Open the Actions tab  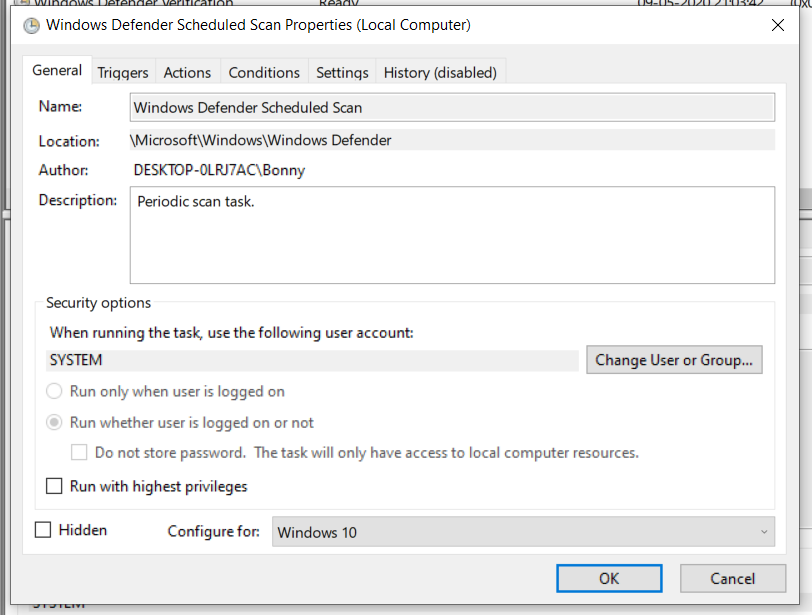[187, 72]
